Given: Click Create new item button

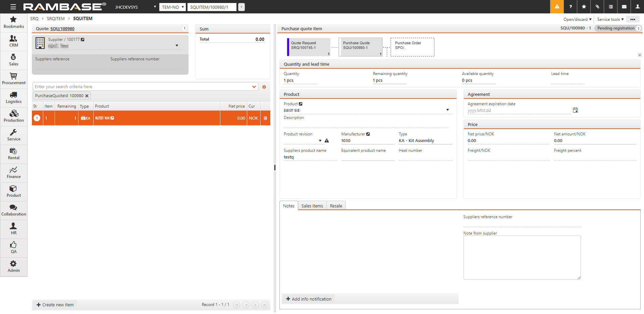Looking at the screenshot, I should [55, 305].
